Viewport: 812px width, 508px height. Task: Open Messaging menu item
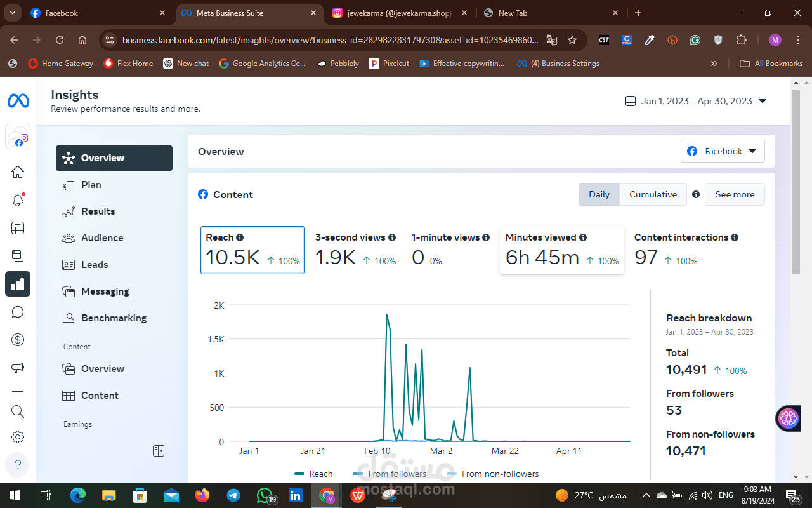114,291
